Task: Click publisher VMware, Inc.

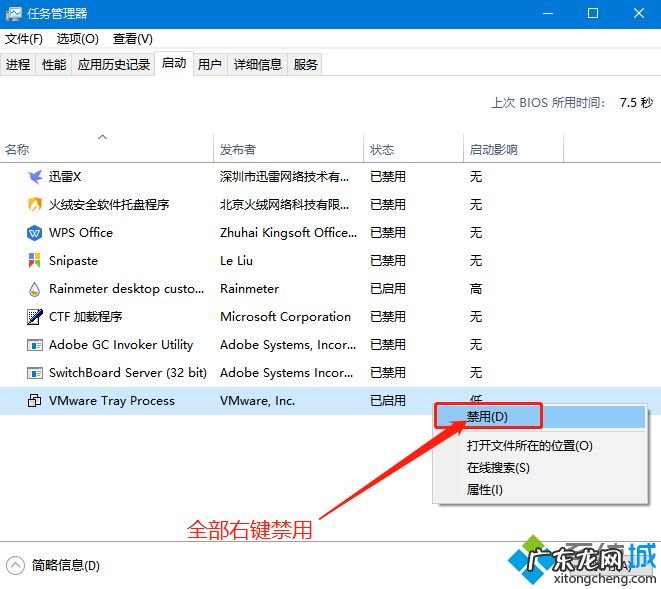Action: coord(257,401)
